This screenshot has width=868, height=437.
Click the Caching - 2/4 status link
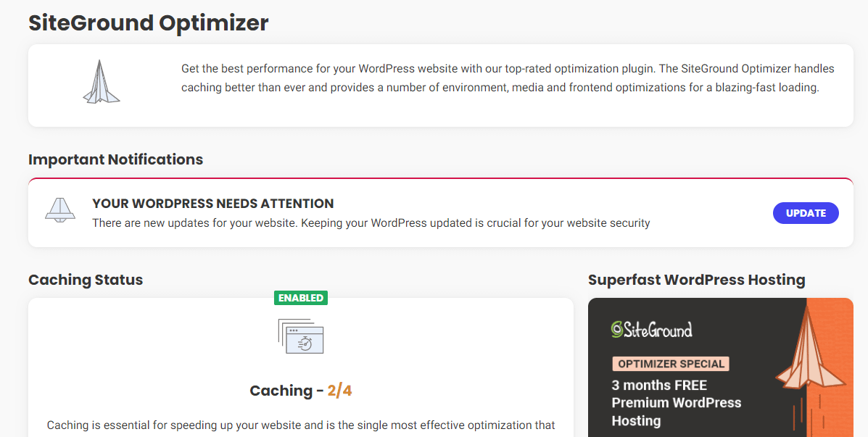coord(300,390)
